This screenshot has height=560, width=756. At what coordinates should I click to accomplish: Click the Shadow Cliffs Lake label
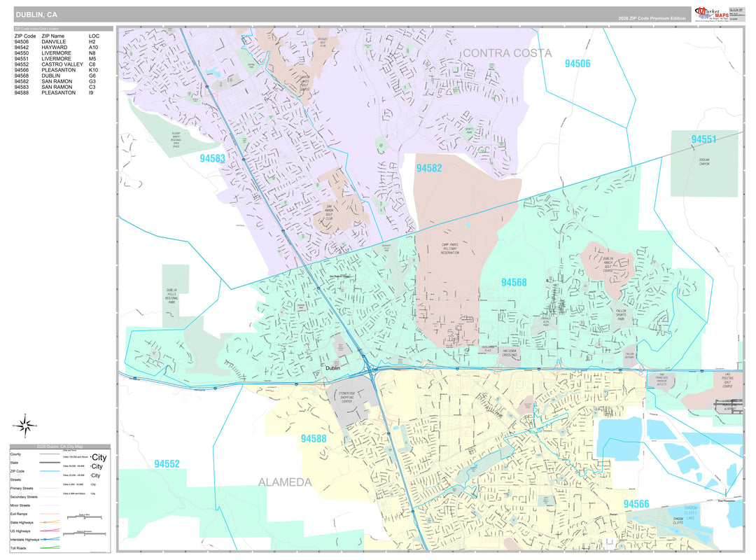(690, 512)
